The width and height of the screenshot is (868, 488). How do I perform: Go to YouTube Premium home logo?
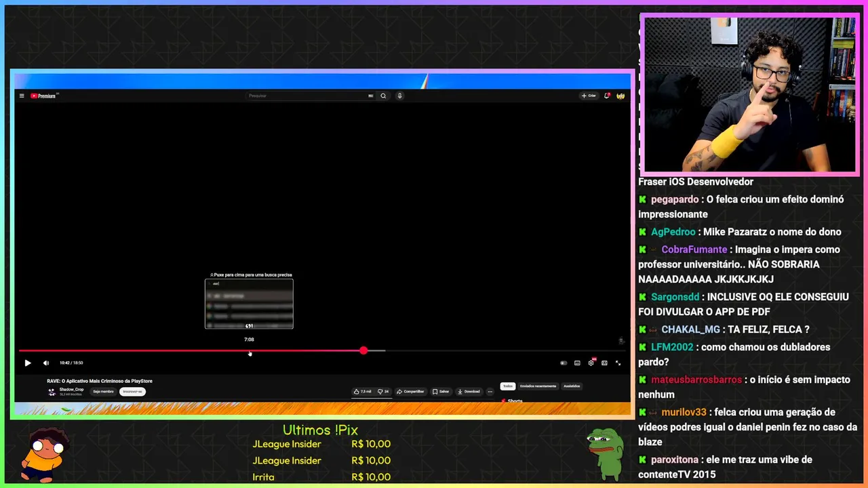tap(43, 96)
